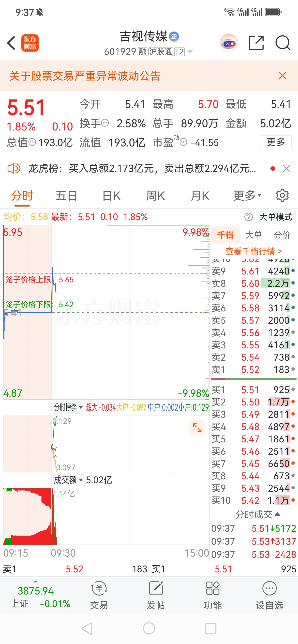The height and width of the screenshot is (644, 298).
Task: Tap the orange expand-chart arrows icon
Action: coord(197,428)
